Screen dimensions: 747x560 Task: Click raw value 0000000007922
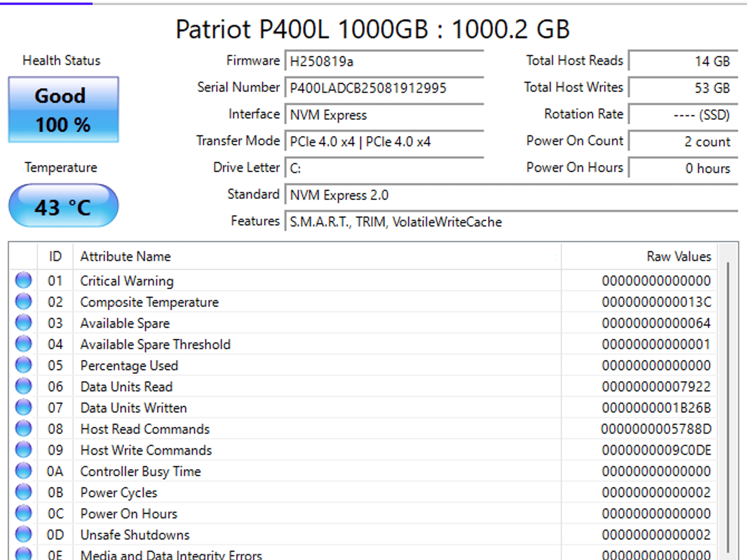[x=656, y=386]
